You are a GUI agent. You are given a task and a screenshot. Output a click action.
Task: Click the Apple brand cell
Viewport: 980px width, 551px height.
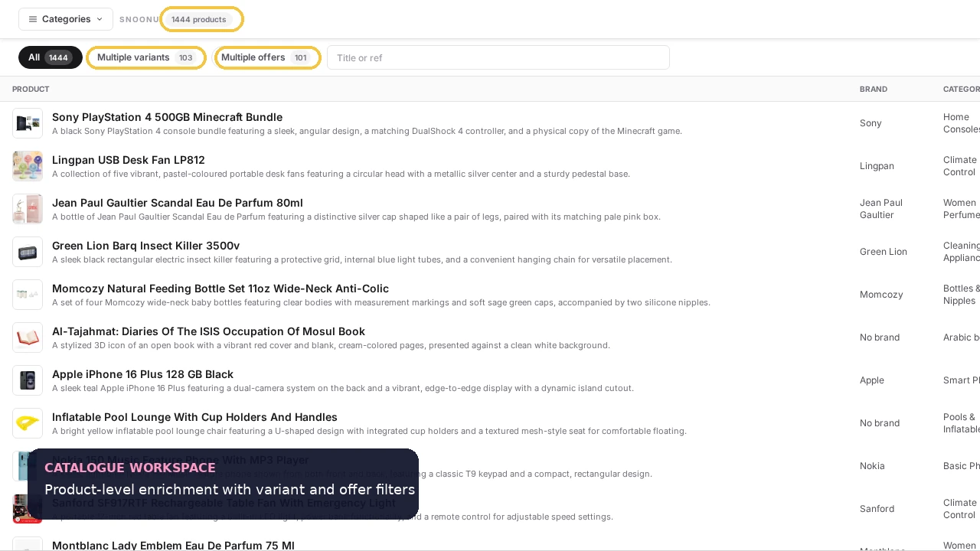tap(872, 380)
